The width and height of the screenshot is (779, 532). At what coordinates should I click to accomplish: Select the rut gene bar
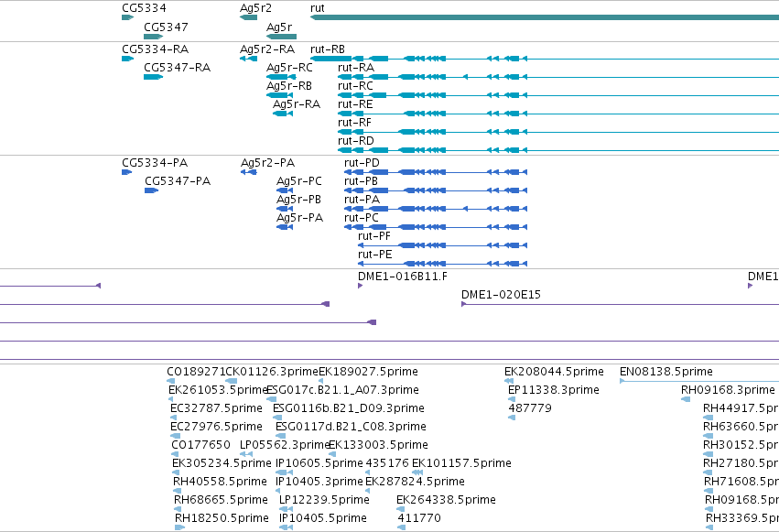click(545, 17)
